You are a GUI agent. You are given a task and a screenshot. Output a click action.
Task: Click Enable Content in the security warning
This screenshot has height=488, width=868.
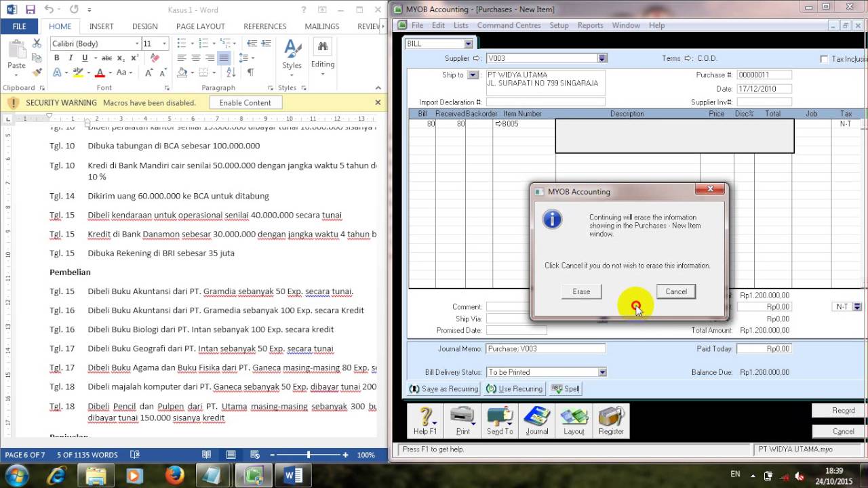[245, 103]
